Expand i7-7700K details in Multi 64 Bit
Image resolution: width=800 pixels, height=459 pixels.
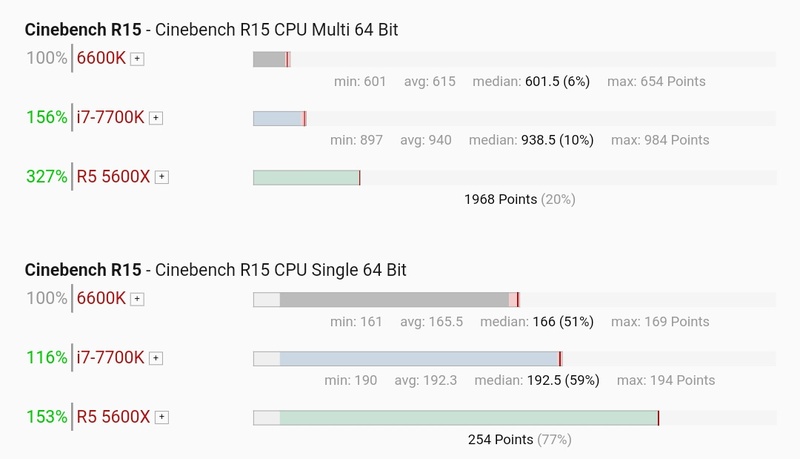click(x=156, y=118)
